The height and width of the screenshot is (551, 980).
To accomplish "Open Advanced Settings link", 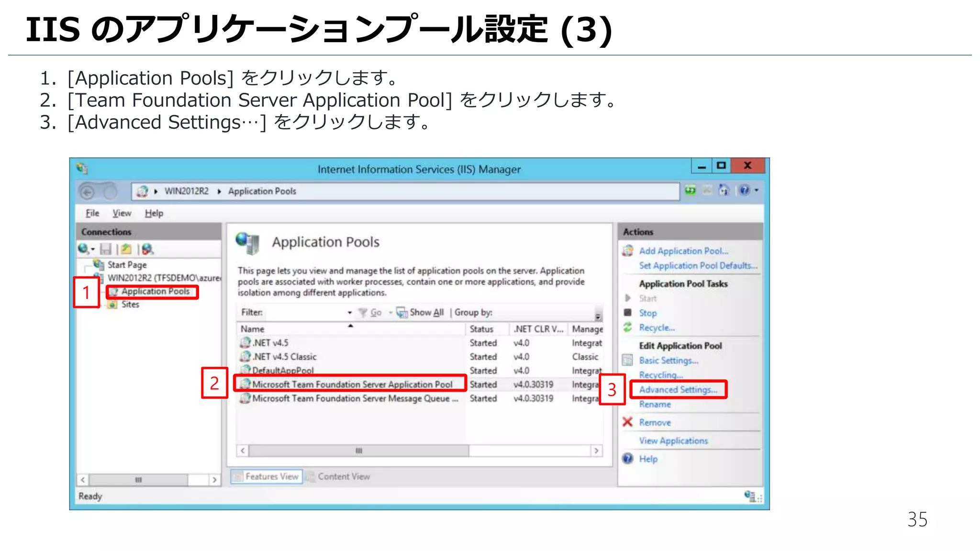I will [x=678, y=390].
